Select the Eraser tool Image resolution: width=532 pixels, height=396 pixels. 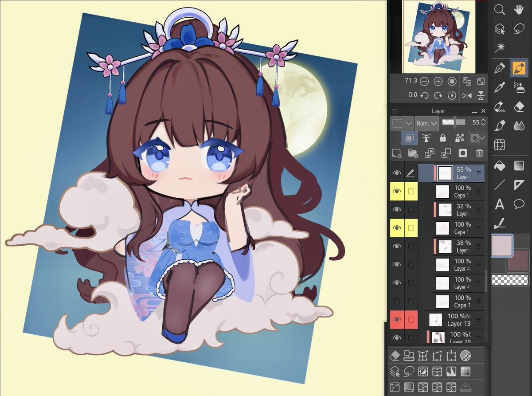click(519, 106)
